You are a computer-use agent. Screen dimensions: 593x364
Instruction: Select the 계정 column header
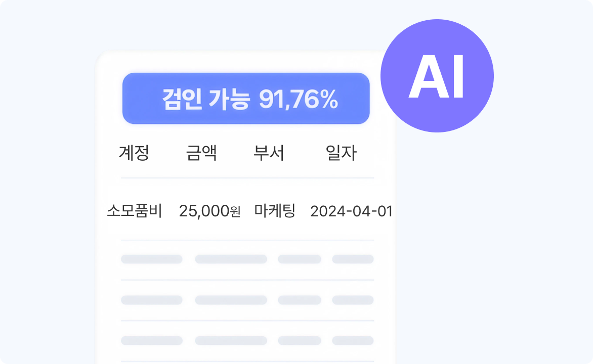pyautogui.click(x=134, y=153)
